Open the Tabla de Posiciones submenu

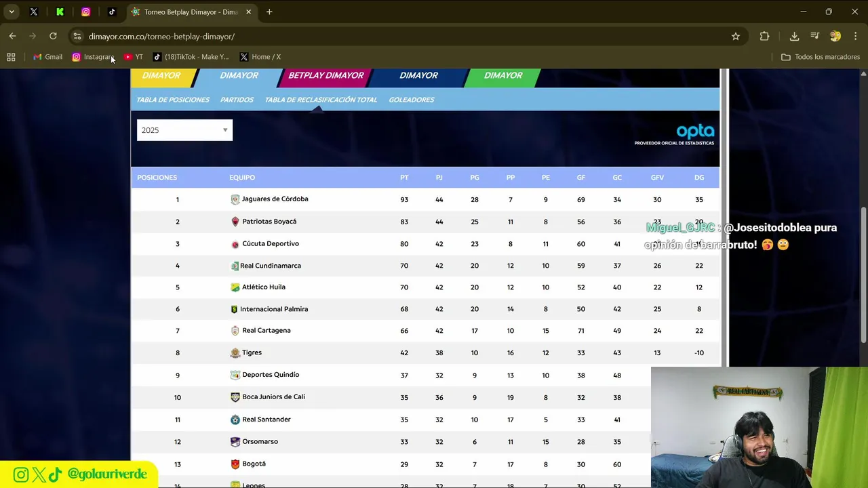tap(173, 100)
